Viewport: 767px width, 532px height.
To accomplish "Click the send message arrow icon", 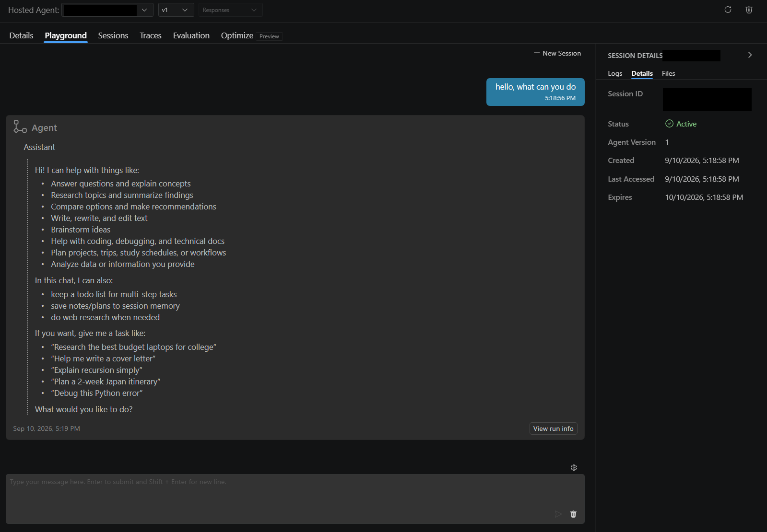I will click(x=558, y=514).
